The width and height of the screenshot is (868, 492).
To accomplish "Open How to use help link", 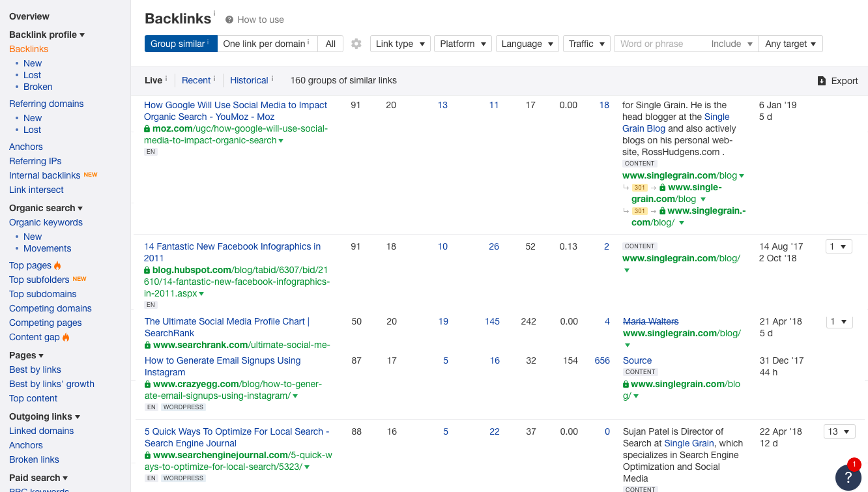I will (x=261, y=20).
